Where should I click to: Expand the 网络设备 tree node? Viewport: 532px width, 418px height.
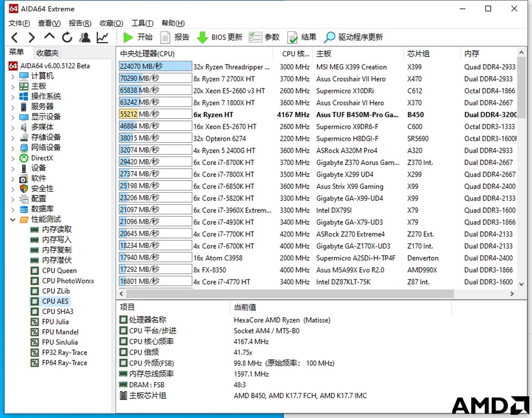pos(13,148)
